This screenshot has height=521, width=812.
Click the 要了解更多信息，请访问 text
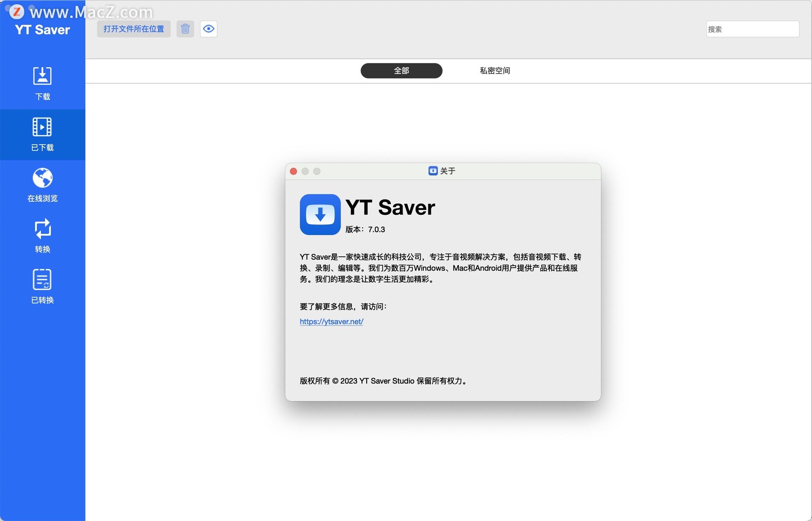pos(343,306)
